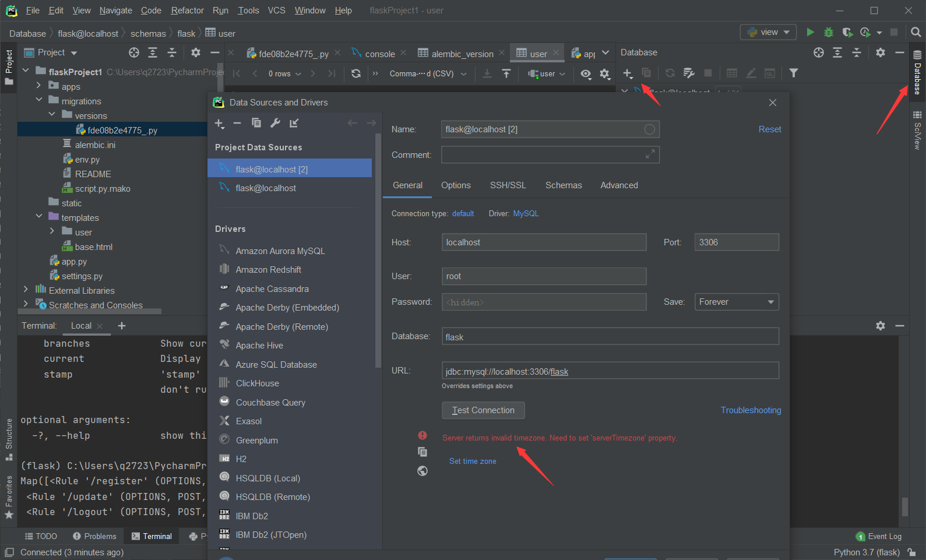Filter Database panel objects
This screenshot has width=926, height=560.
[793, 73]
